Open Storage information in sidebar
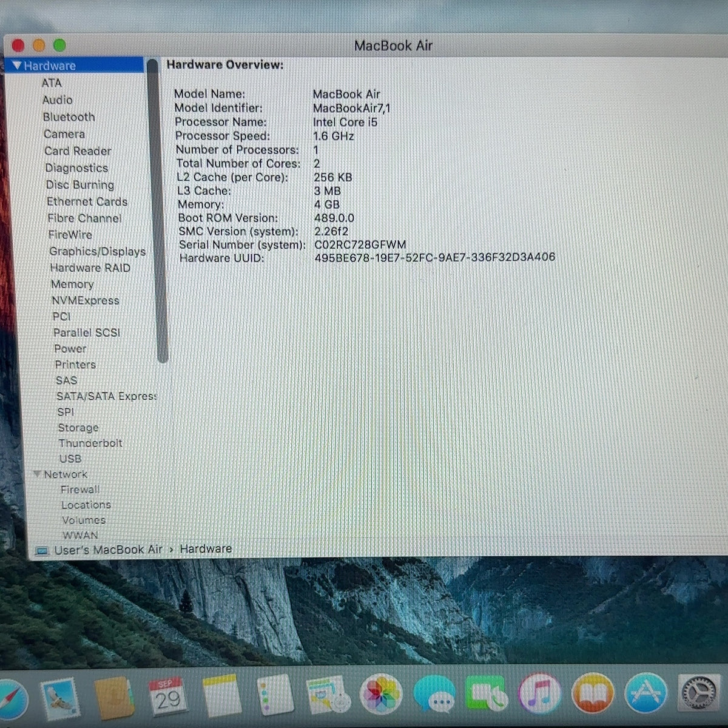 (x=78, y=428)
